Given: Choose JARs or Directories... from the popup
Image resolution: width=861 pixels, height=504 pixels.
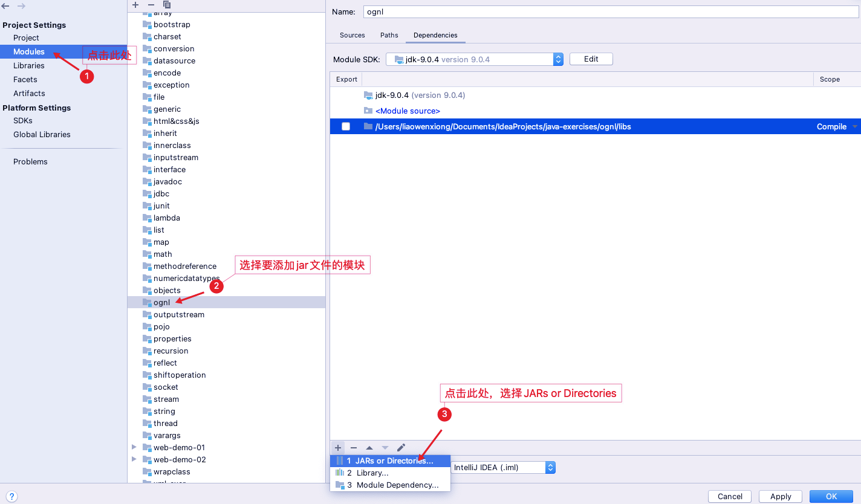Looking at the screenshot, I should [390, 460].
